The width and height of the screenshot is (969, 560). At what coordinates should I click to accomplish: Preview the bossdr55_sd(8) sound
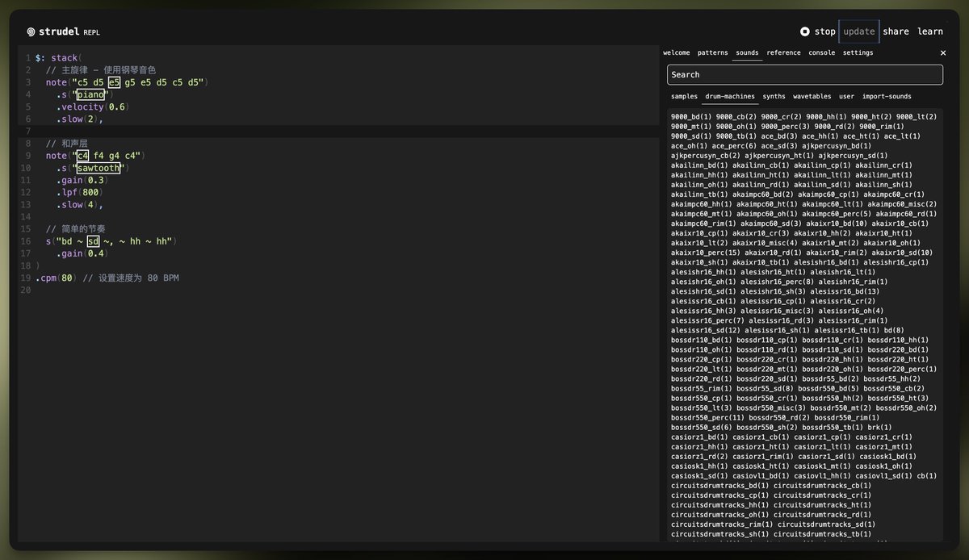[767, 388]
